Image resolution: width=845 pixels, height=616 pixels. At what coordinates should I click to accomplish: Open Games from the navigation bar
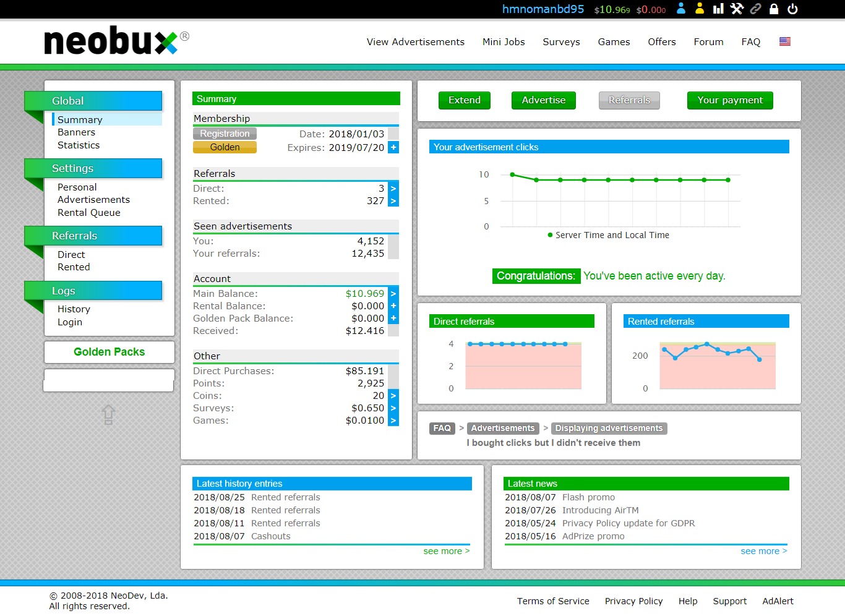tap(614, 42)
